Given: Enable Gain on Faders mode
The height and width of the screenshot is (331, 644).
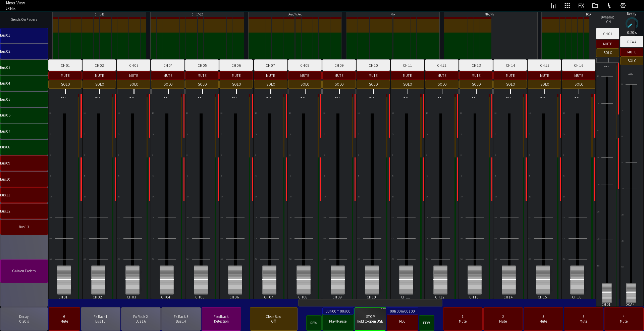Looking at the screenshot, I should pyautogui.click(x=24, y=271).
